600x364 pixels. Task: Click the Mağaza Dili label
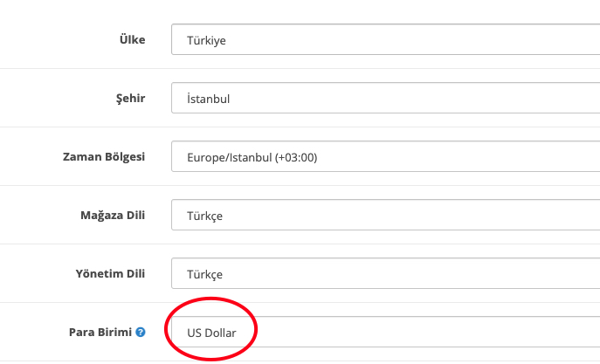coord(113,216)
